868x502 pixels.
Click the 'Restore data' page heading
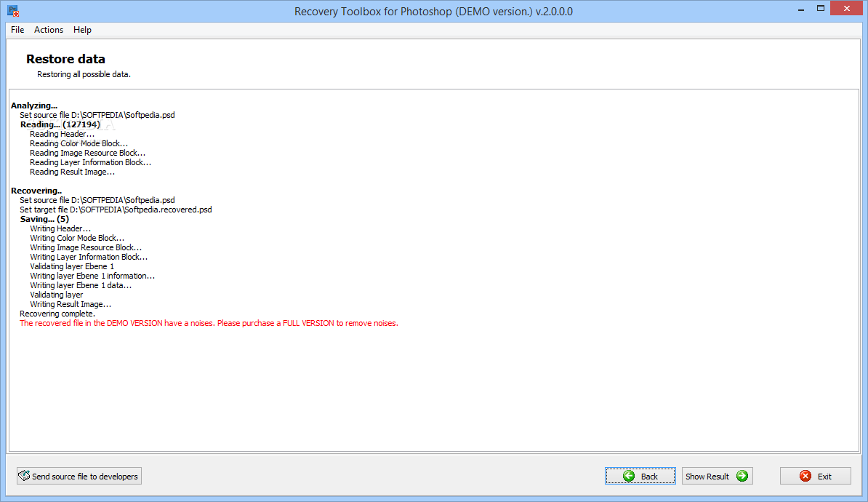(x=65, y=59)
